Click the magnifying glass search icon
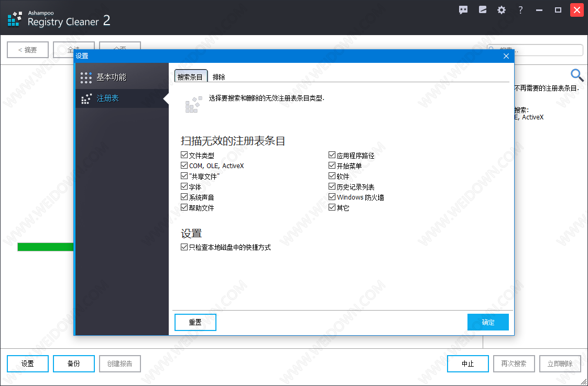Image resolution: width=588 pixels, height=386 pixels. [577, 75]
